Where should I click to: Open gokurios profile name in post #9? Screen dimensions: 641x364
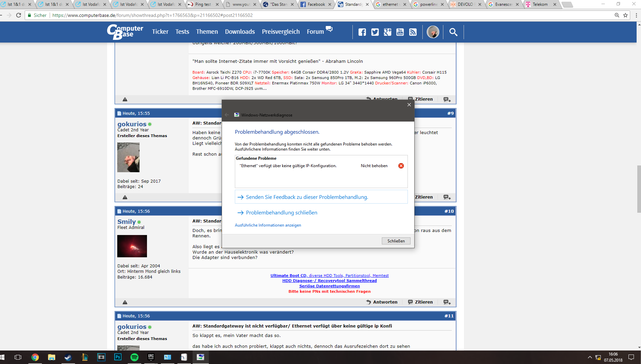[132, 124]
